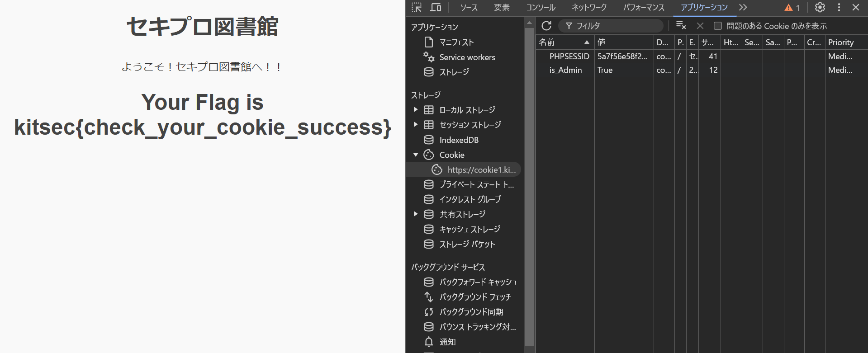
Task: Expand セッション ストレージ arrow
Action: click(415, 125)
